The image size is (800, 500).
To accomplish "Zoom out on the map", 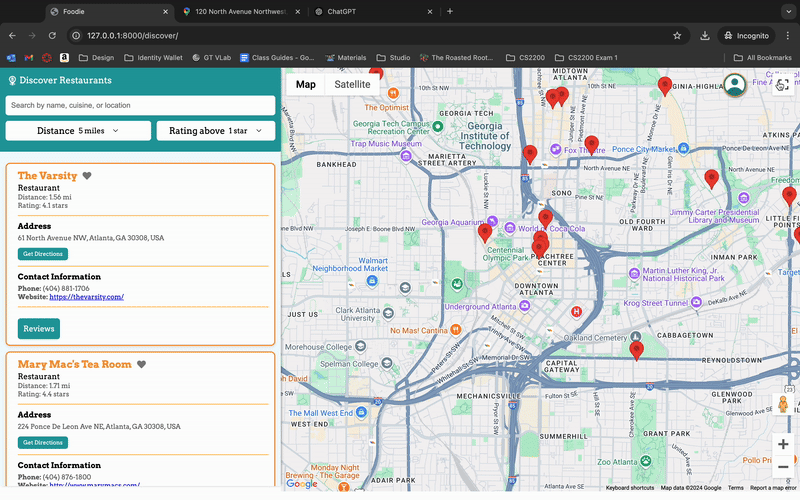I will (x=783, y=467).
